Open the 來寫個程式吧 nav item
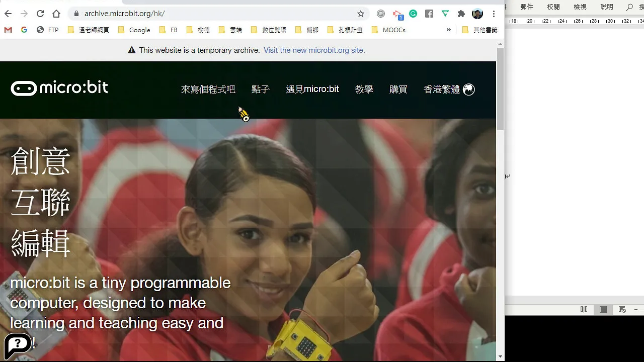The image size is (644, 362). [208, 89]
